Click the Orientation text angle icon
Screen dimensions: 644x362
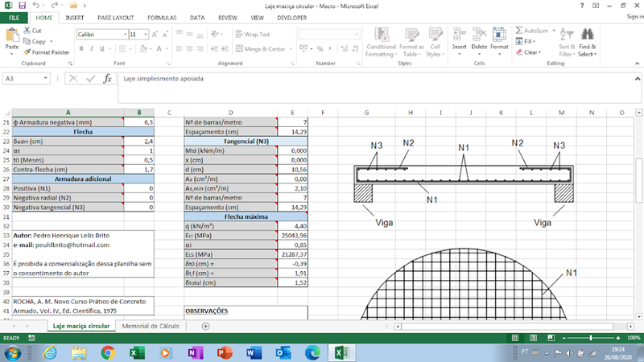coord(215,34)
